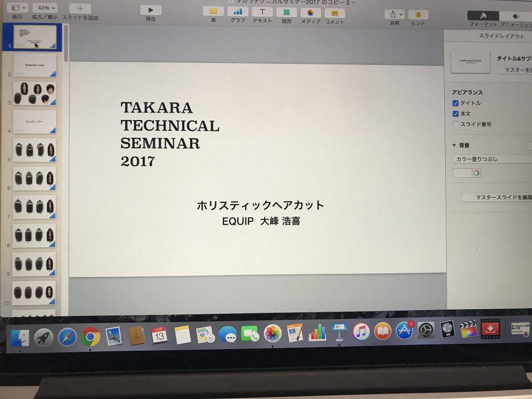Uncheck the 本文 checkbox

pos(456,113)
